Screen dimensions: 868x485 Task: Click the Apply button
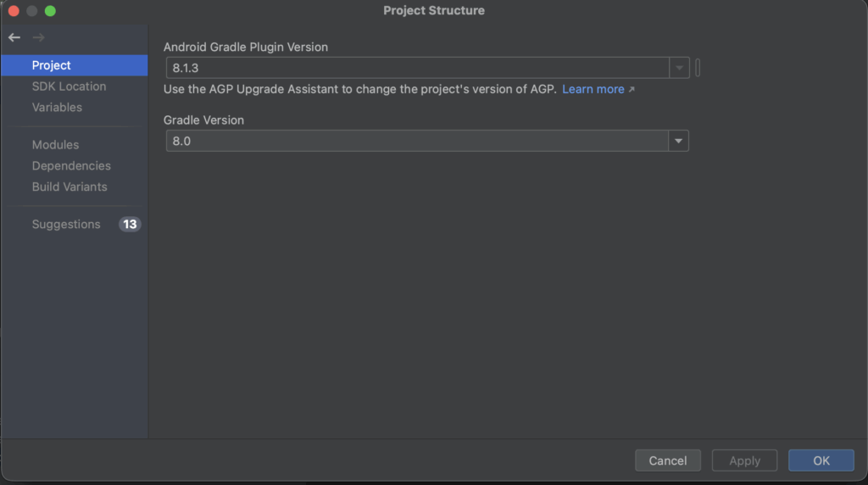(744, 460)
